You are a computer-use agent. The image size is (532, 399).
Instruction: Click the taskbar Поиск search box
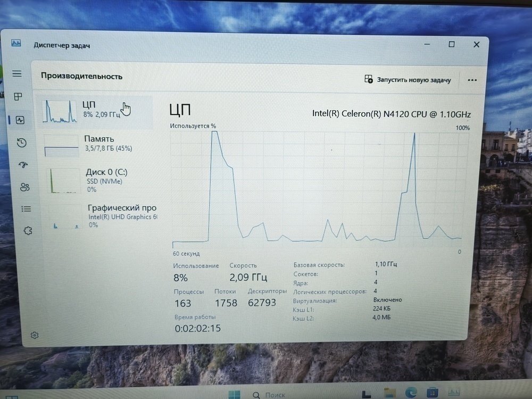[x=269, y=395]
